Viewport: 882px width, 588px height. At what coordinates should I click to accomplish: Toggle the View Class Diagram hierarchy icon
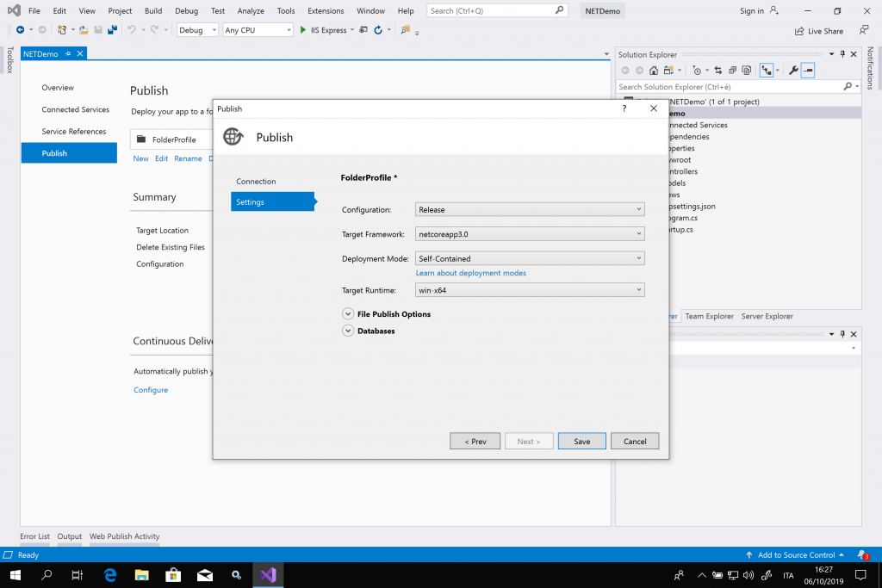766,71
